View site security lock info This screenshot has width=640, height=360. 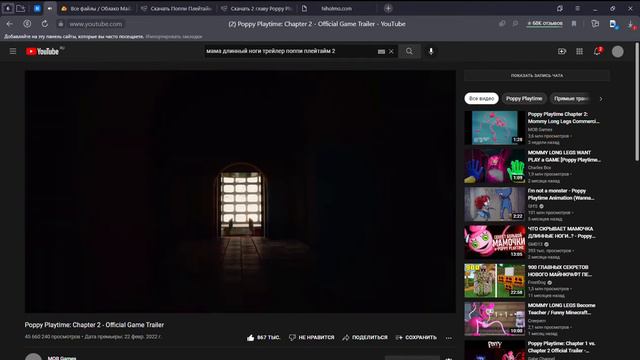[60, 24]
